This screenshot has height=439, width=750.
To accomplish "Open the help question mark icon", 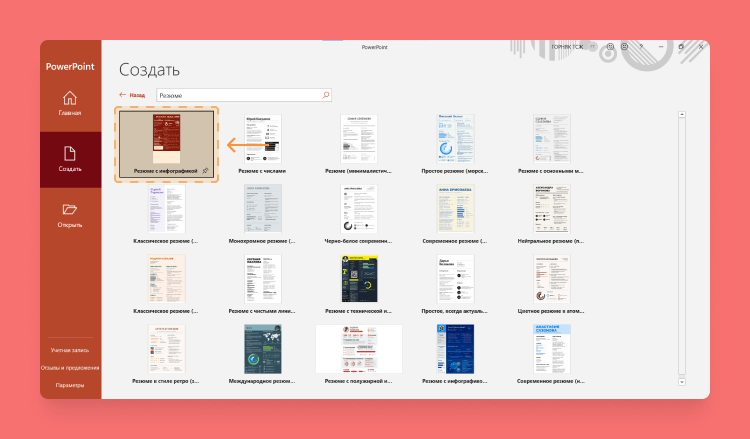I will (x=641, y=47).
